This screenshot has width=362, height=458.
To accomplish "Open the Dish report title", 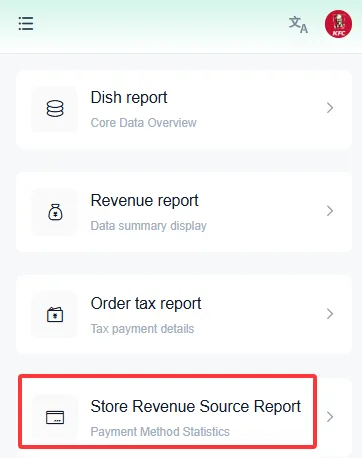I will point(129,98).
